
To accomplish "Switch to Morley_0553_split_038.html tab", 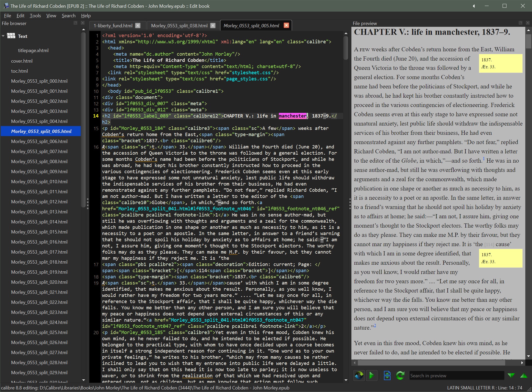I will click(179, 26).
